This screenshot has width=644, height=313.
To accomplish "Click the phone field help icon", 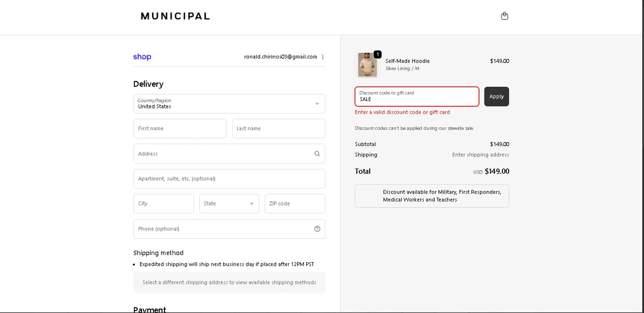I will [x=317, y=229].
